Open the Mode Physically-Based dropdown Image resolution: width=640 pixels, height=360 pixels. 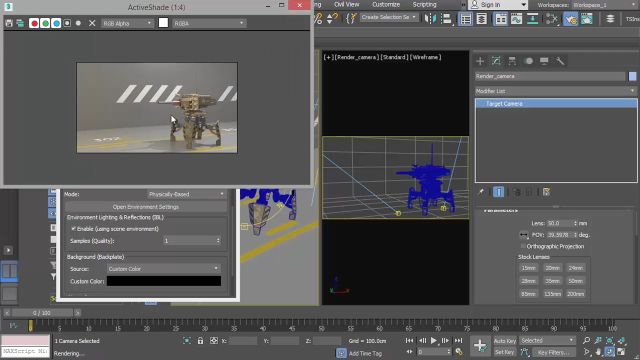pos(186,194)
